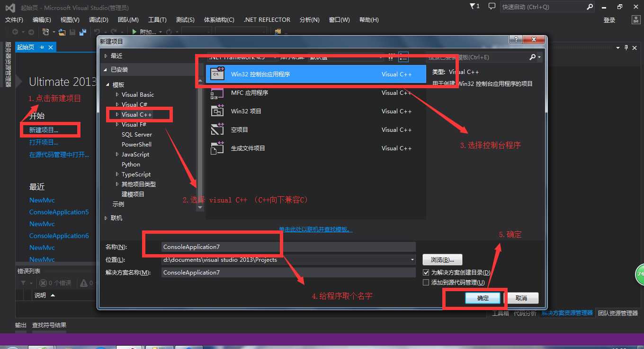Collapse the 已安装 section
644x349 pixels.
pos(106,70)
